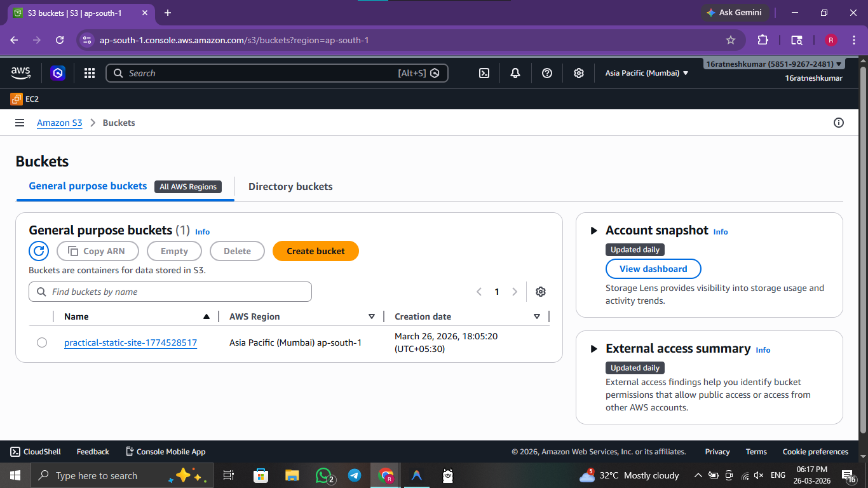Launch CloudShell from the top navigation icon
This screenshot has width=868, height=488.
(484, 73)
